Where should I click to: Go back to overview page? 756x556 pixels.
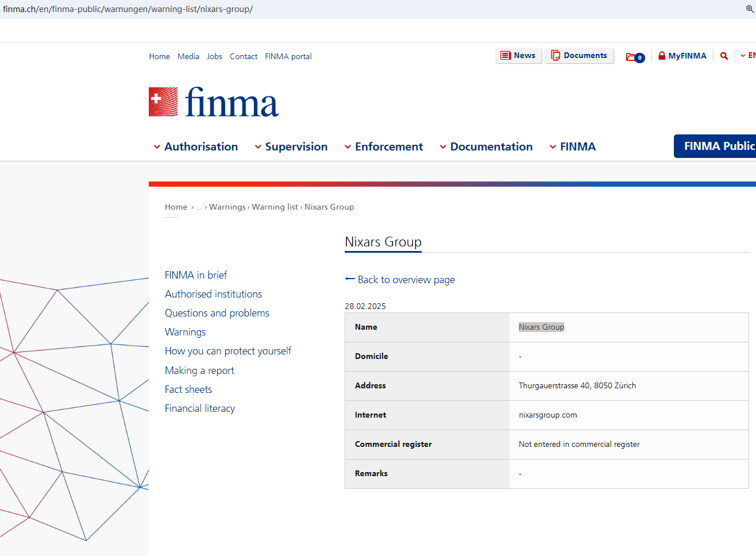coord(400,280)
